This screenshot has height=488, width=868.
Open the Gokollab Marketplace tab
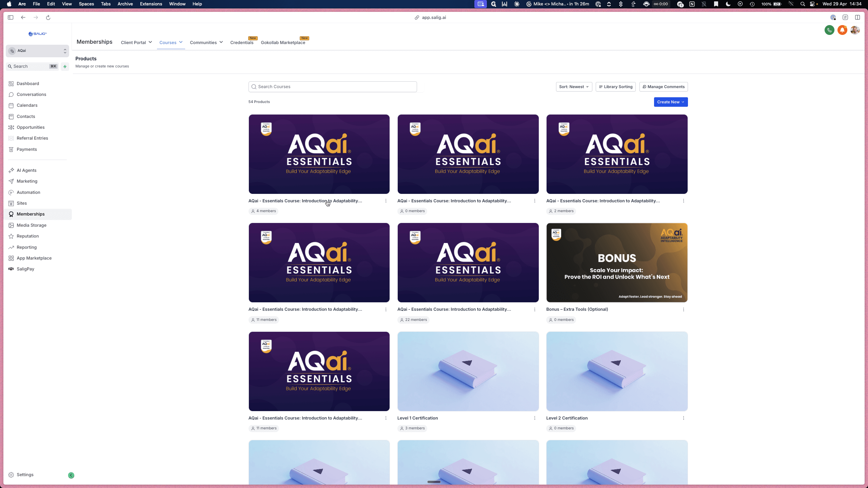coord(283,42)
